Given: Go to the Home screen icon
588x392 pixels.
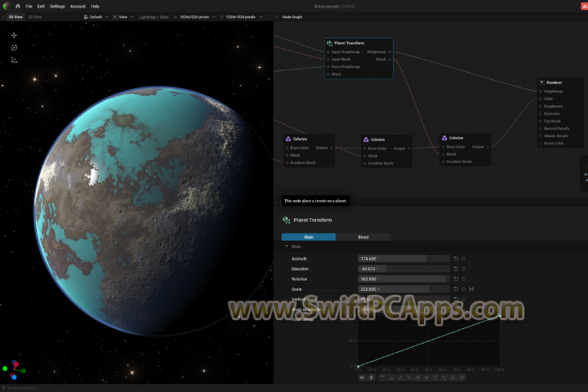Looking at the screenshot, I should pos(18,6).
